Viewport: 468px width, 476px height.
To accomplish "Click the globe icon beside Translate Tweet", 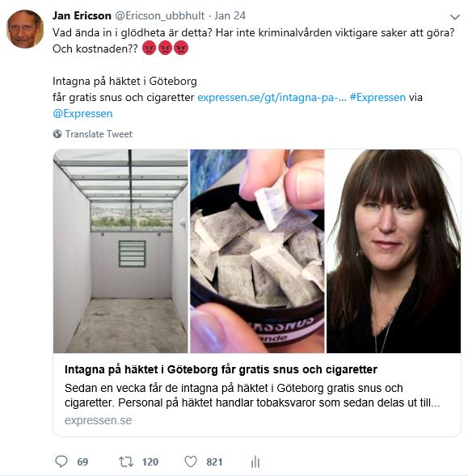I will [57, 134].
